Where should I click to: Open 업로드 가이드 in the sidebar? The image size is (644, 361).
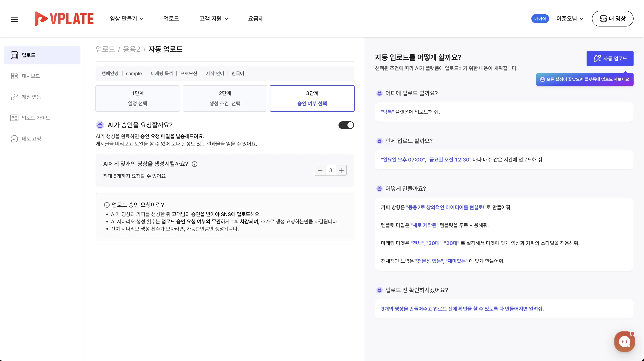36,118
